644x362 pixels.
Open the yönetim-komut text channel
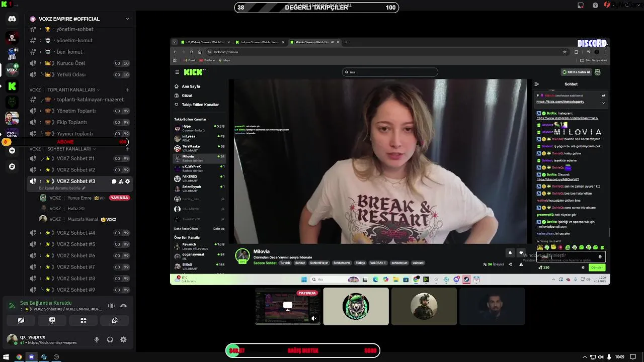[x=80, y=40]
